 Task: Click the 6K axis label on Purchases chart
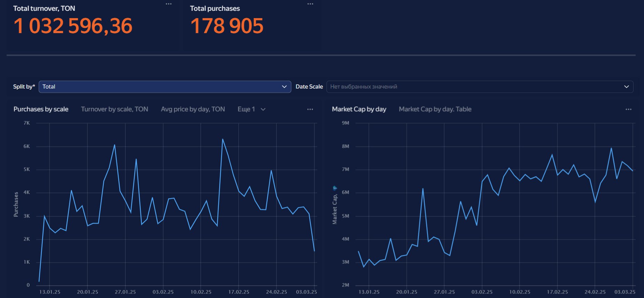pos(27,146)
